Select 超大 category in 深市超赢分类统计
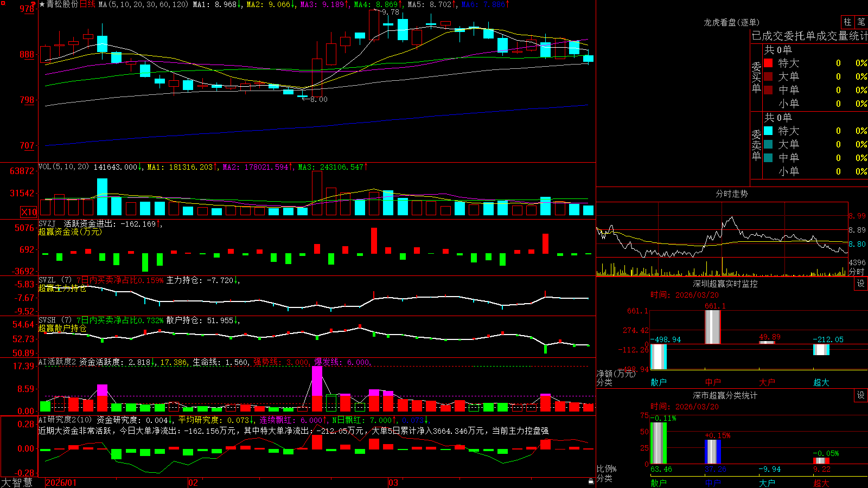 (821, 483)
